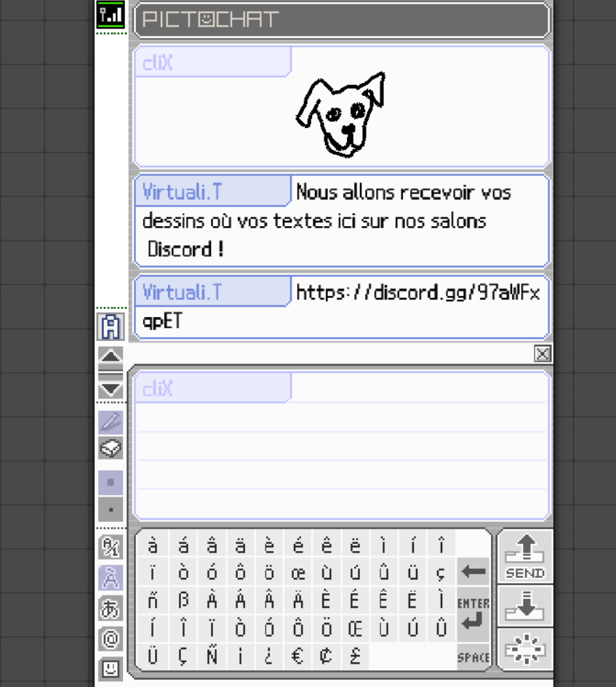616x687 pixels.
Task: Tap the œ key
Action: (x=297, y=572)
